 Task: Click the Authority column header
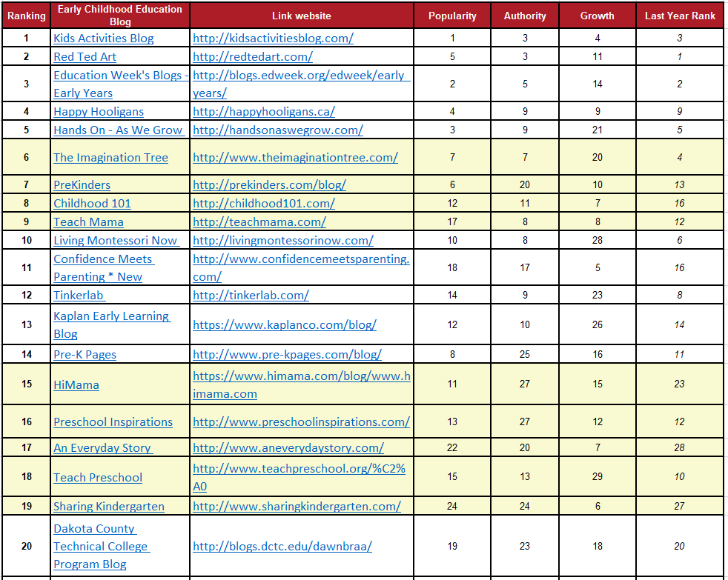pos(525,16)
